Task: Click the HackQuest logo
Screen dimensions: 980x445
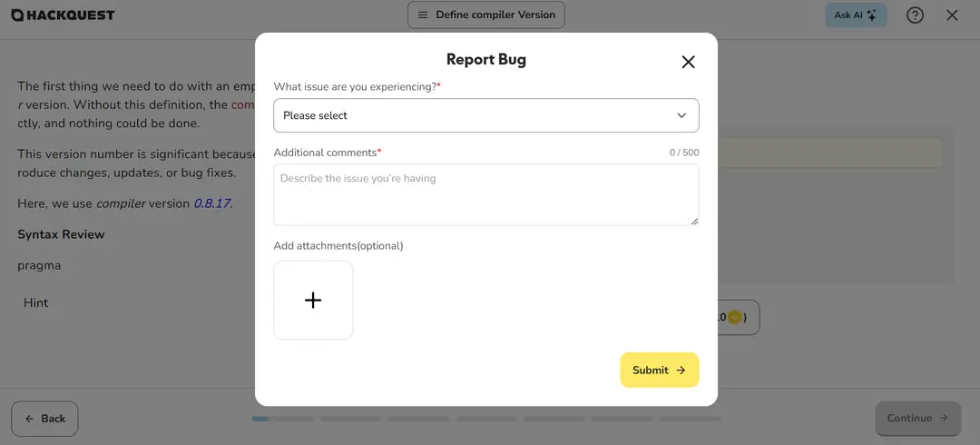Action: [64, 15]
